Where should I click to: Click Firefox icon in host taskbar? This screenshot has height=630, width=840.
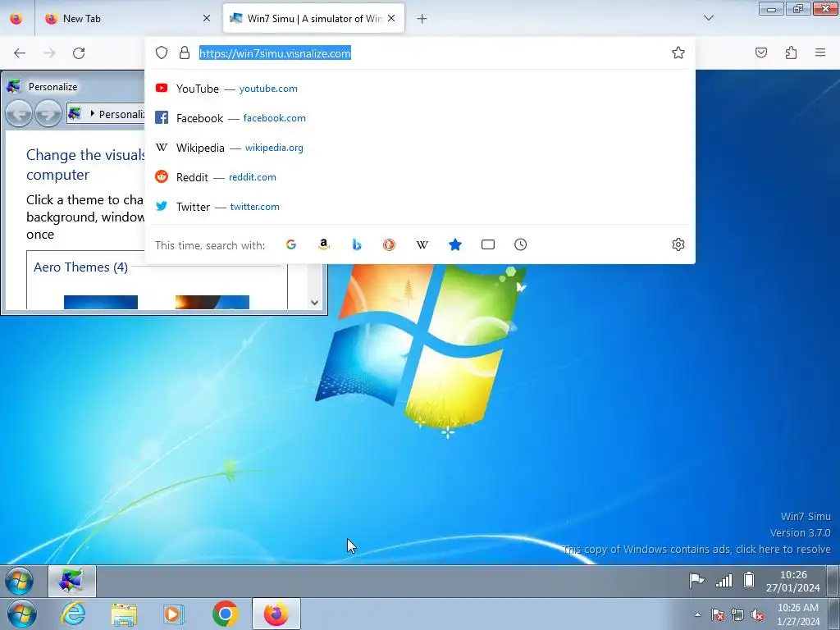[276, 614]
